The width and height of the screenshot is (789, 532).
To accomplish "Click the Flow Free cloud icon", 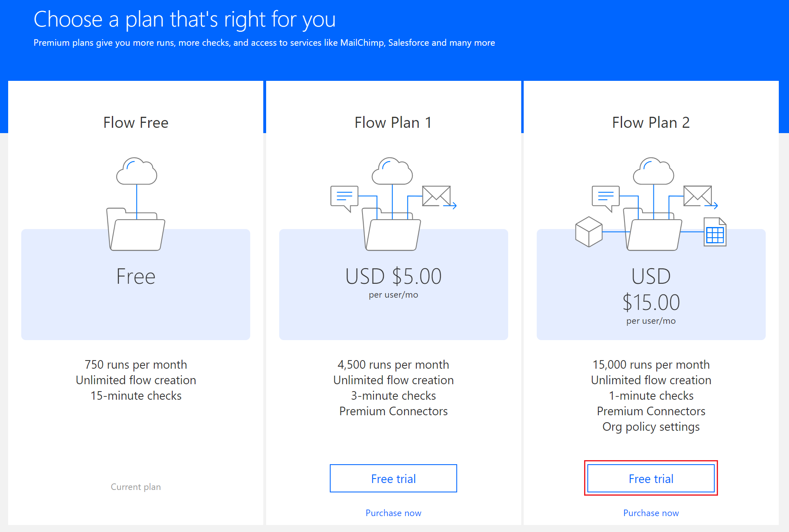I will point(137,171).
